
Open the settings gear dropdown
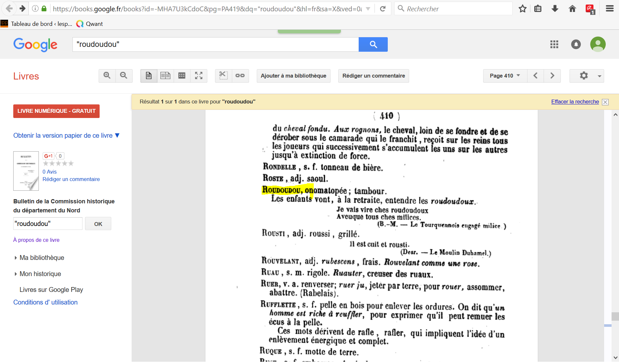click(586, 76)
